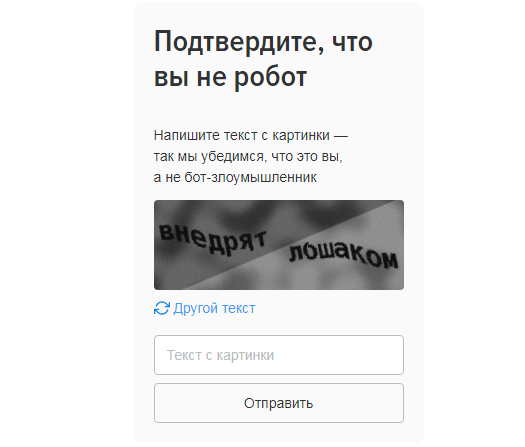
Task: Click the darker bottom-left corner of the captcha picture
Action: tap(166, 281)
